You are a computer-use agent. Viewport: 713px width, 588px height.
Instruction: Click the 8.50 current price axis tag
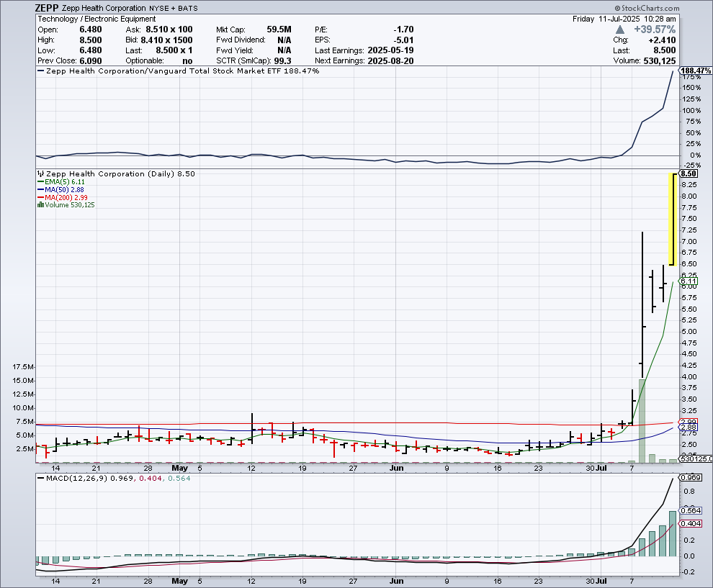pyautogui.click(x=688, y=173)
